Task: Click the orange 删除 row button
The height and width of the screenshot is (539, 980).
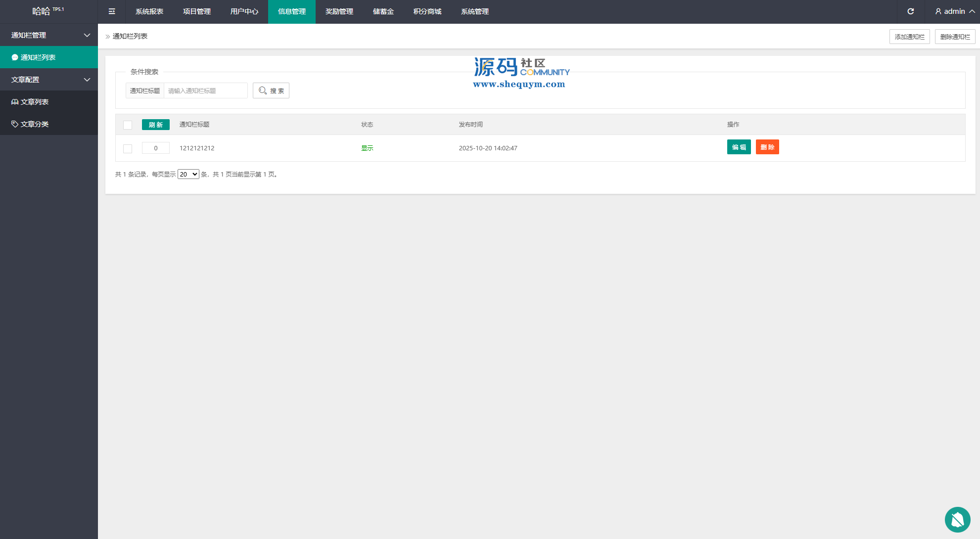Action: click(x=767, y=147)
